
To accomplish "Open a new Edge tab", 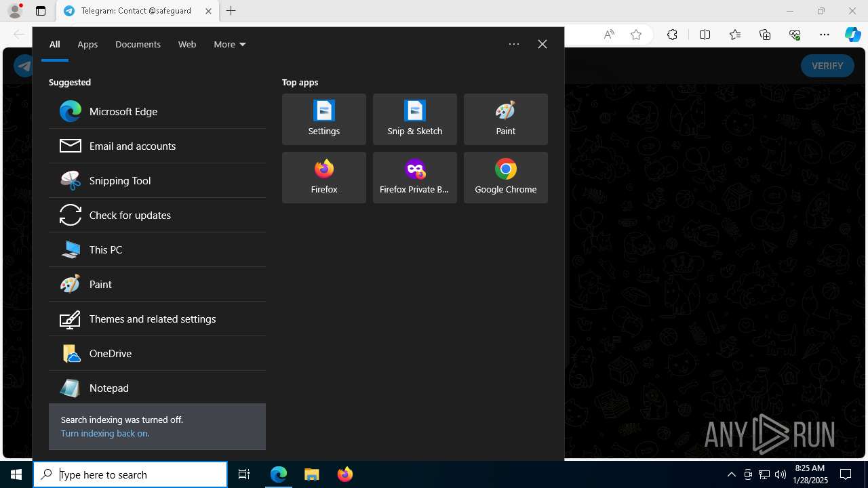I will 231,11.
